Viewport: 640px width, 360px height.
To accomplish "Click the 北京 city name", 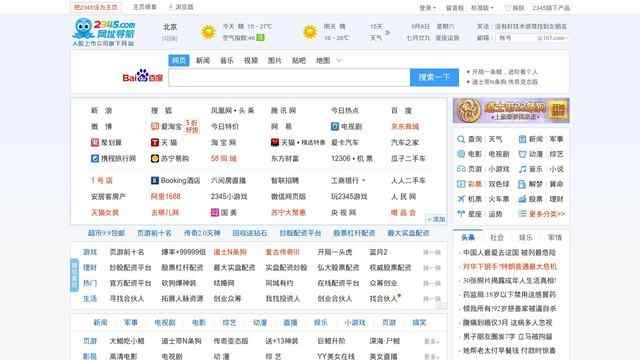I will [170, 27].
